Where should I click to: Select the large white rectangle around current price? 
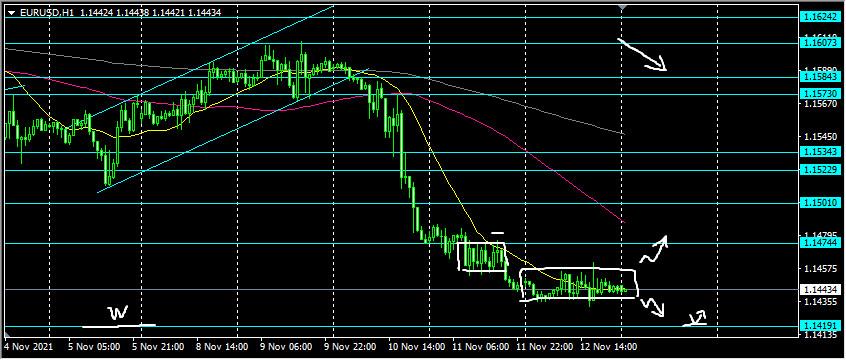[578, 284]
